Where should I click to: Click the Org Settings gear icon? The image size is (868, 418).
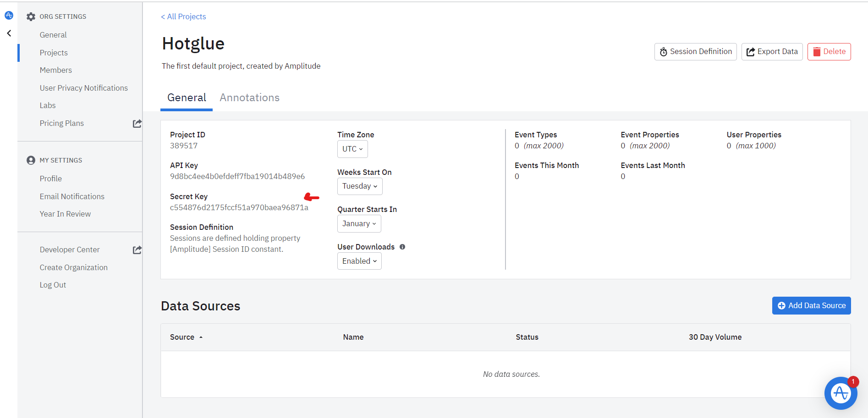pyautogui.click(x=31, y=17)
